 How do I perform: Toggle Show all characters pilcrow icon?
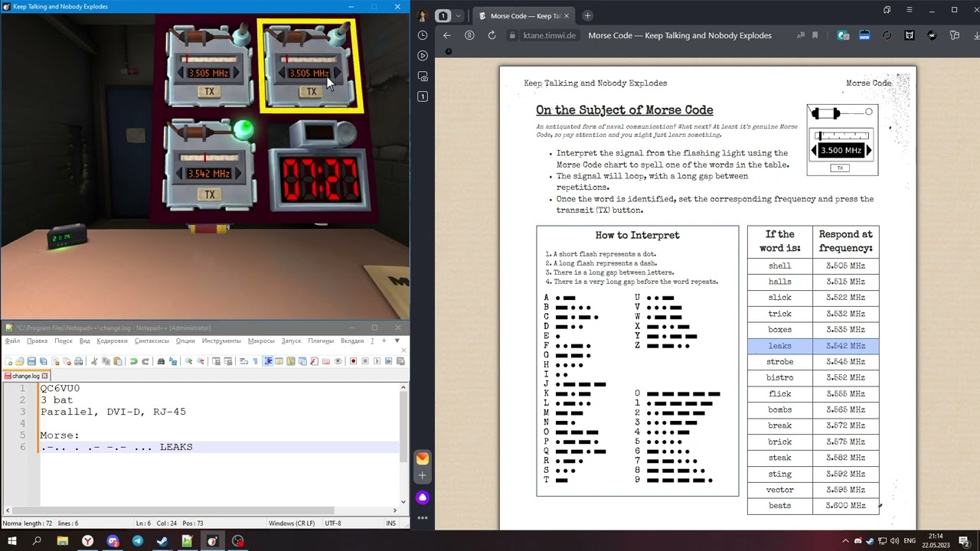(x=256, y=361)
